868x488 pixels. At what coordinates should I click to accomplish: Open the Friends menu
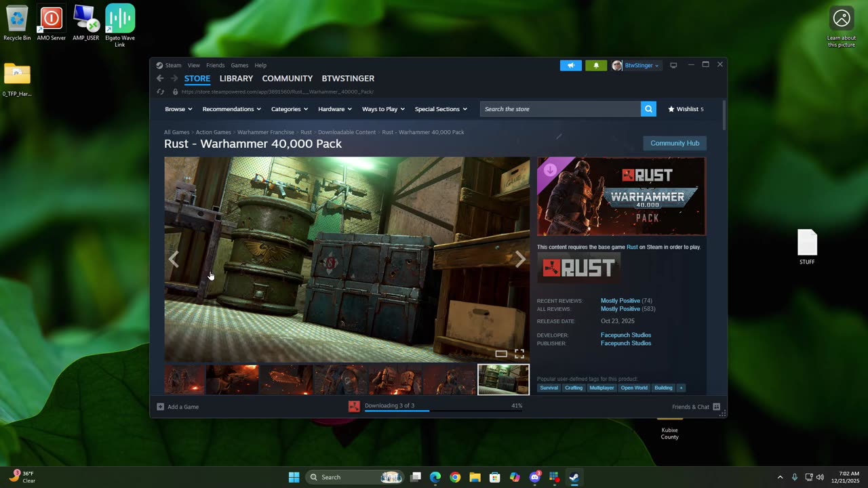[215, 65]
